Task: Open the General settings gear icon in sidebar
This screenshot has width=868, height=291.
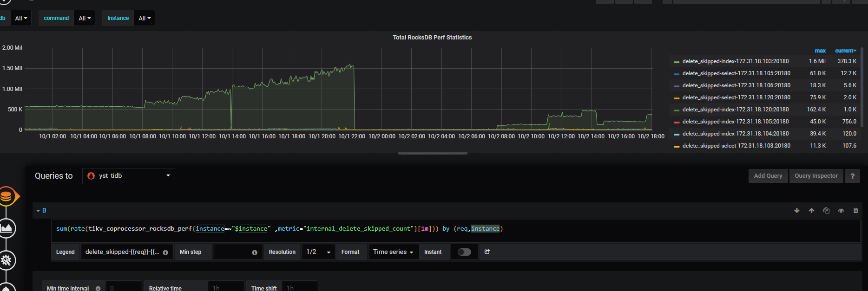Action: point(7,260)
